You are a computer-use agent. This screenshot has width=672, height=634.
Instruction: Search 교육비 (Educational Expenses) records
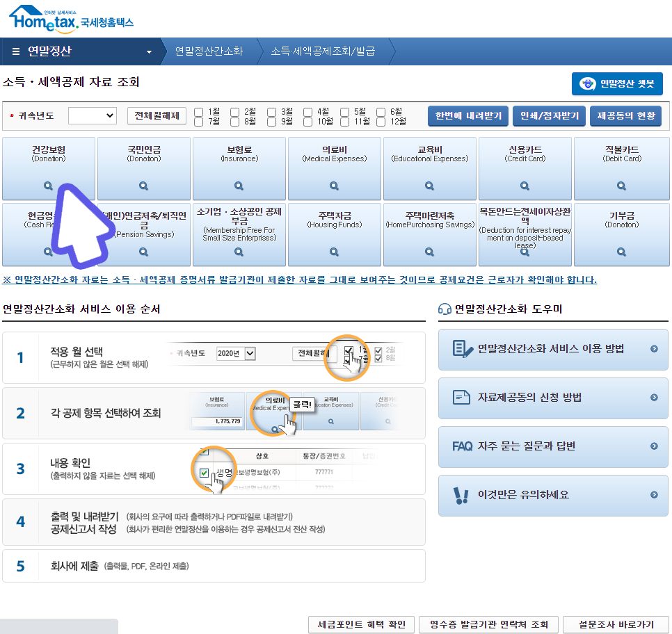pyautogui.click(x=429, y=185)
